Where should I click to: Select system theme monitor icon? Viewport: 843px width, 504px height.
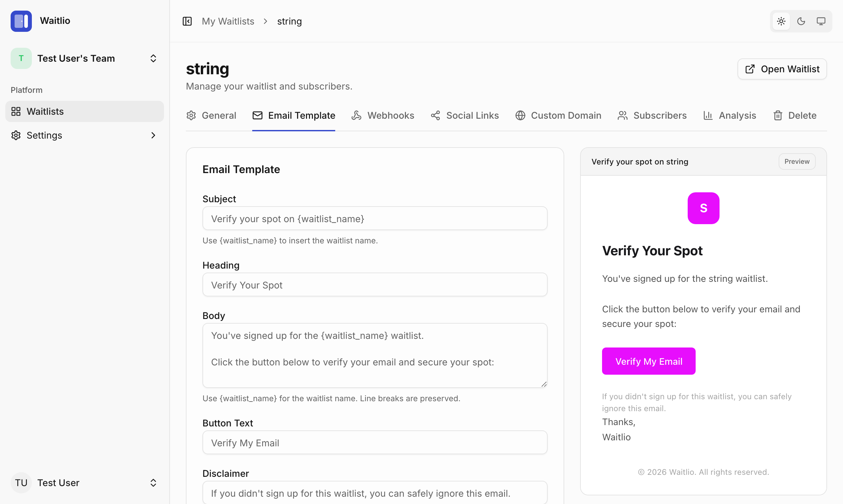pos(821,22)
